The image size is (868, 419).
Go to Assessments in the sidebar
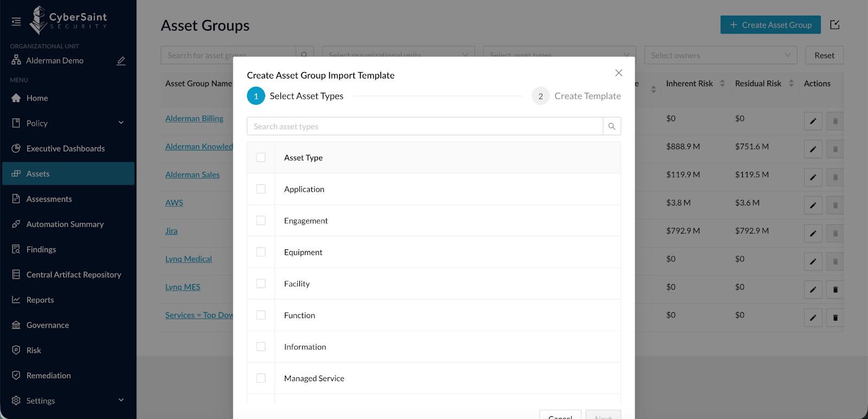[x=49, y=199]
